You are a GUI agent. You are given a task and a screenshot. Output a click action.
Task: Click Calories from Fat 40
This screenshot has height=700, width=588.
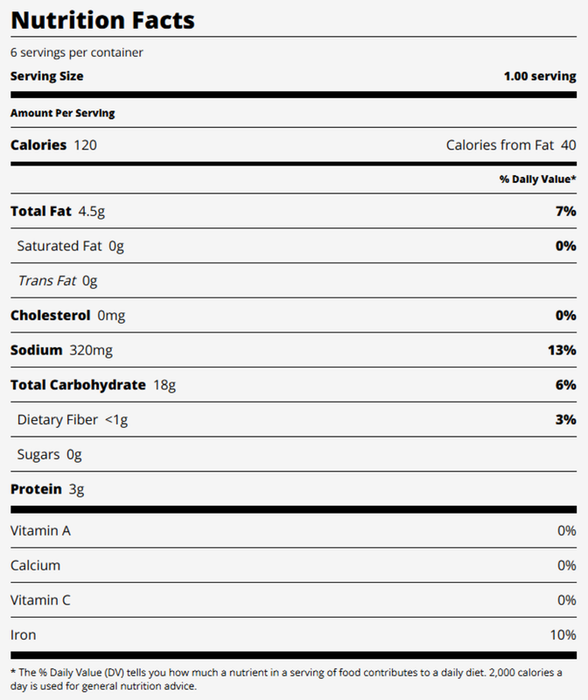(510, 144)
